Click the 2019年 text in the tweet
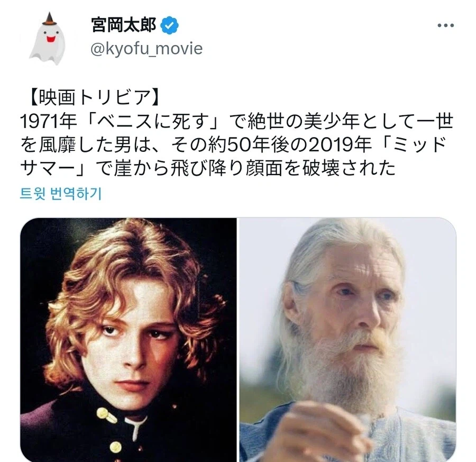This screenshot has height=462, width=476. (340, 144)
